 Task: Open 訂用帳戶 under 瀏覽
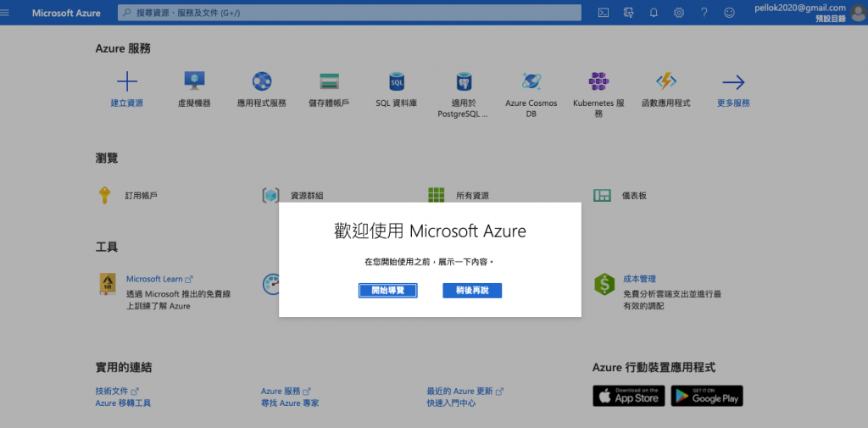pos(142,196)
